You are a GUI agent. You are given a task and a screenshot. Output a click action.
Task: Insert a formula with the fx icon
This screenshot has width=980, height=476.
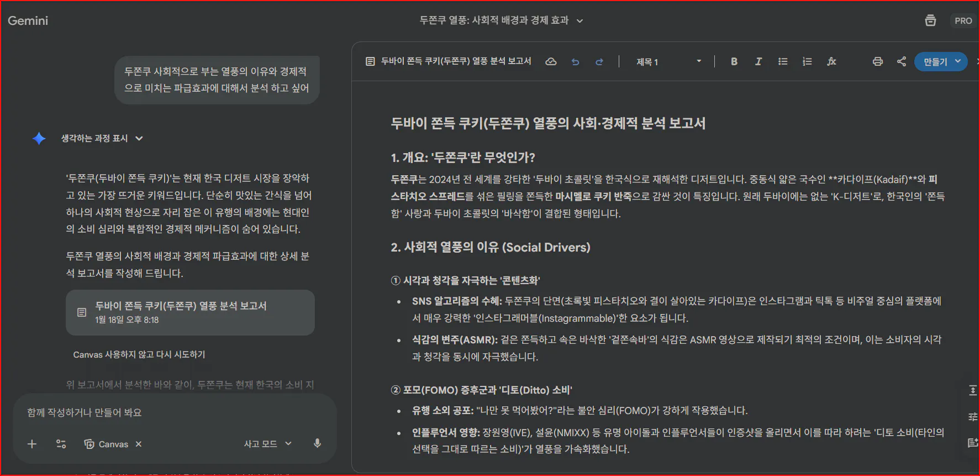click(831, 61)
